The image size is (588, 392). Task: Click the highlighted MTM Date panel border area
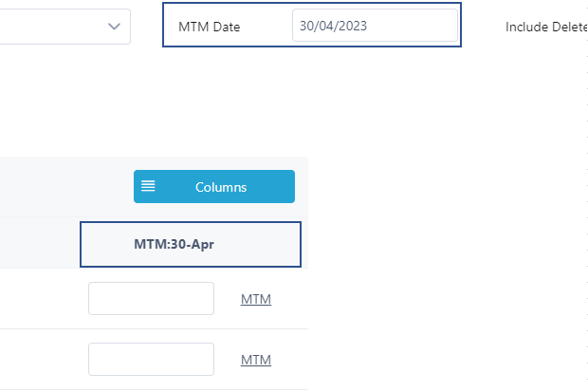[312, 25]
